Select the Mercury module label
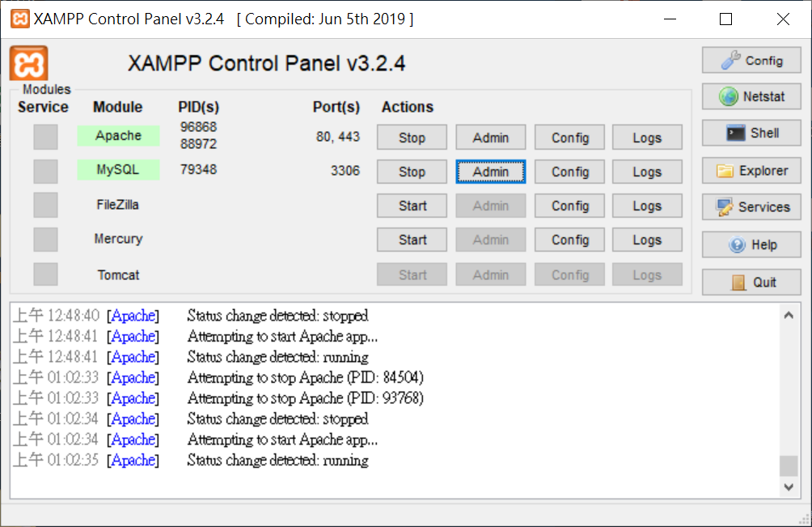Image resolution: width=812 pixels, height=527 pixels. click(x=118, y=239)
